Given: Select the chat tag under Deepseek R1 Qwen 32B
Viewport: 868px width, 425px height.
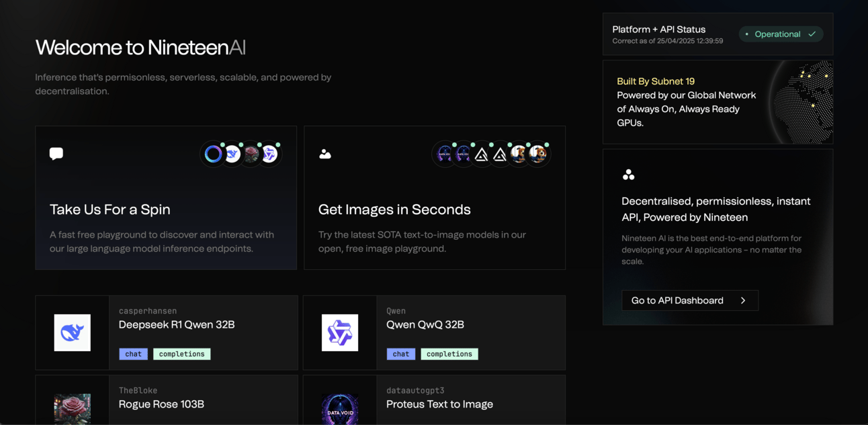Looking at the screenshot, I should coord(134,354).
